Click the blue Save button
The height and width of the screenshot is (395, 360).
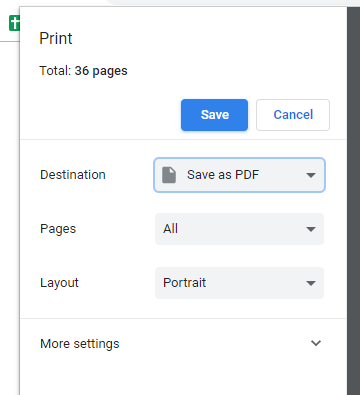click(214, 115)
